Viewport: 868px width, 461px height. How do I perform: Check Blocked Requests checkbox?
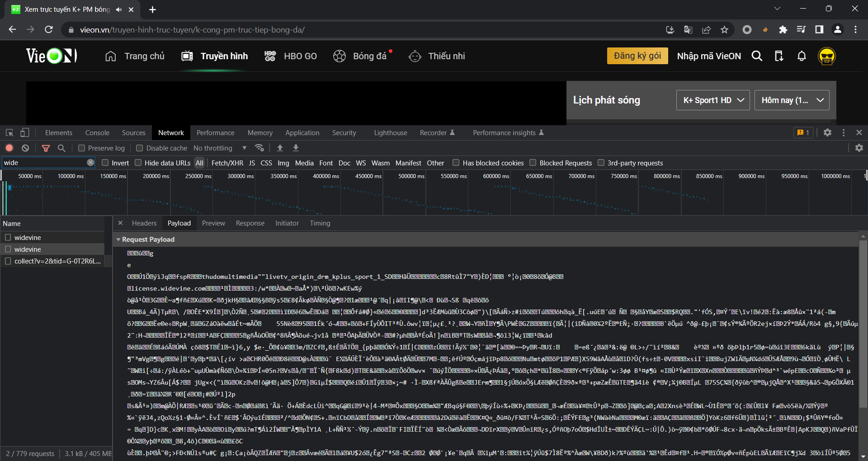click(x=533, y=163)
